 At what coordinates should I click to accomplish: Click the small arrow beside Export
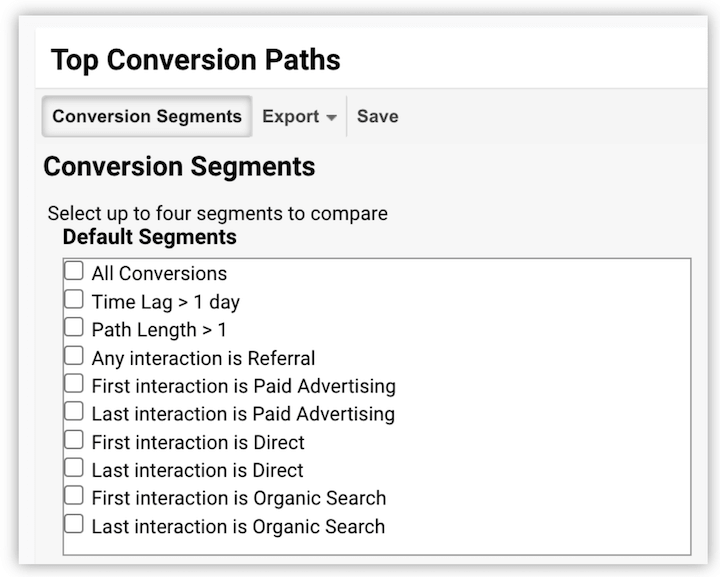(x=331, y=118)
